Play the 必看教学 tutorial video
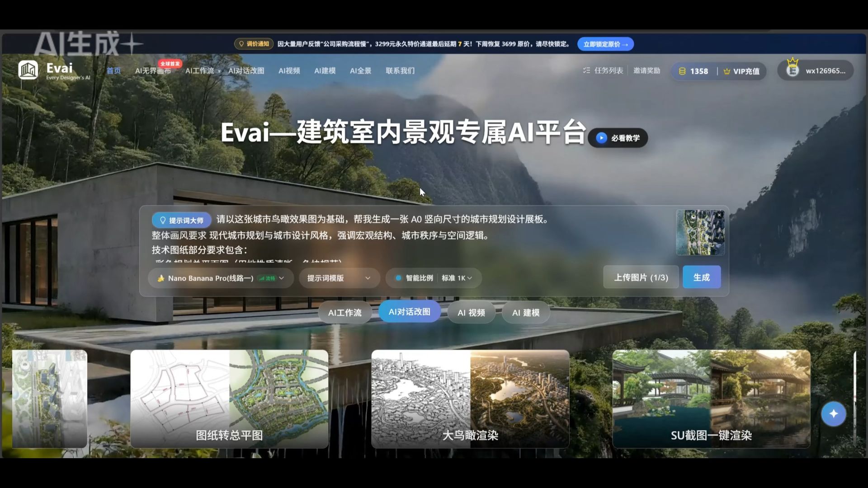Viewport: 868px width, 488px height. click(x=618, y=138)
